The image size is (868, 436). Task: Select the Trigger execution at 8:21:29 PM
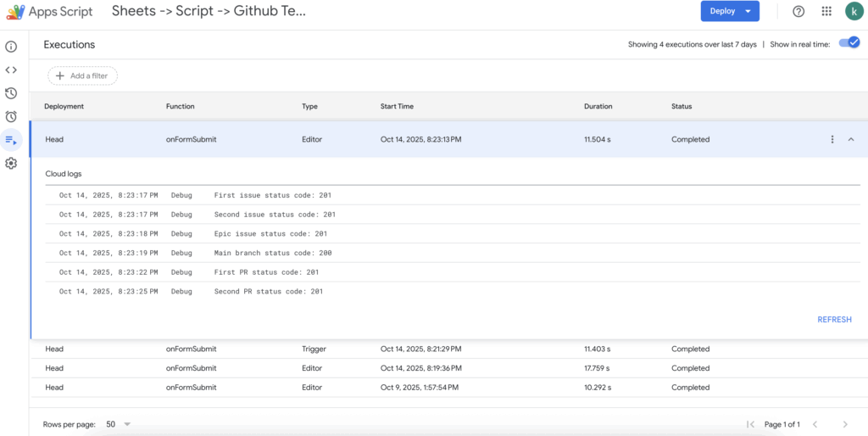(449, 349)
